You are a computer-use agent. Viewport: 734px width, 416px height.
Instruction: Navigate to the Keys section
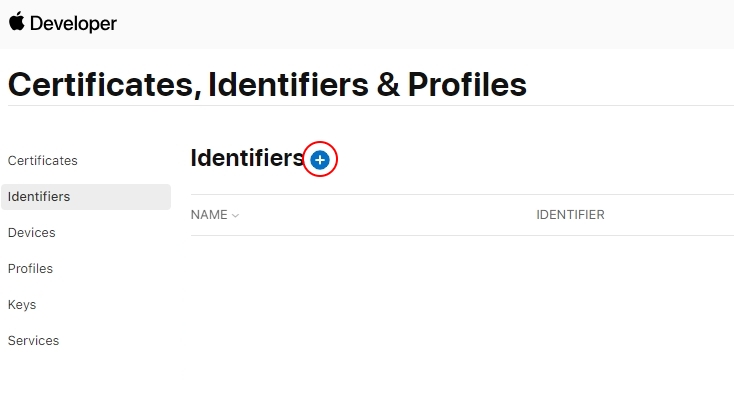tap(22, 305)
